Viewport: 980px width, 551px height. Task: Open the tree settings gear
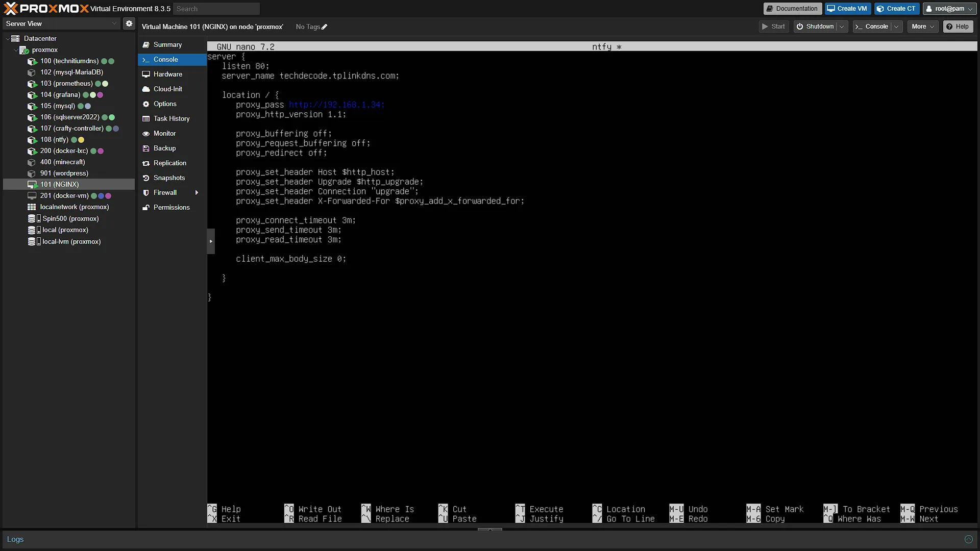[129, 24]
